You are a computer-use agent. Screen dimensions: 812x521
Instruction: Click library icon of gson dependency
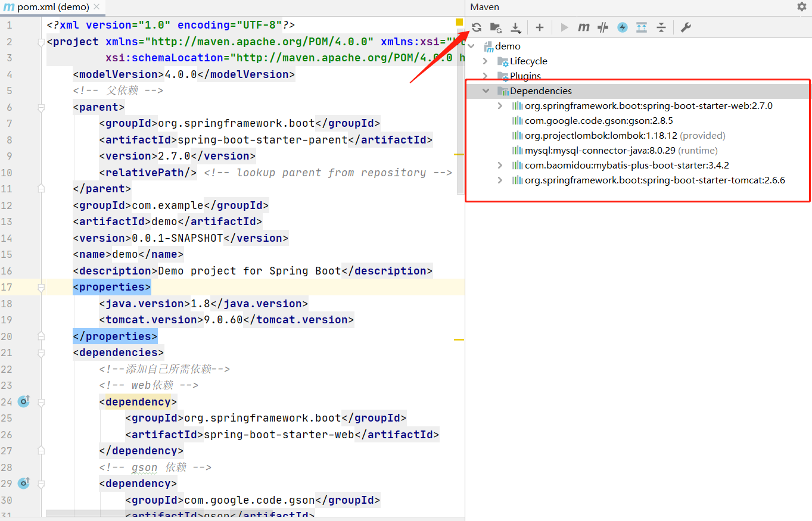[x=518, y=121]
